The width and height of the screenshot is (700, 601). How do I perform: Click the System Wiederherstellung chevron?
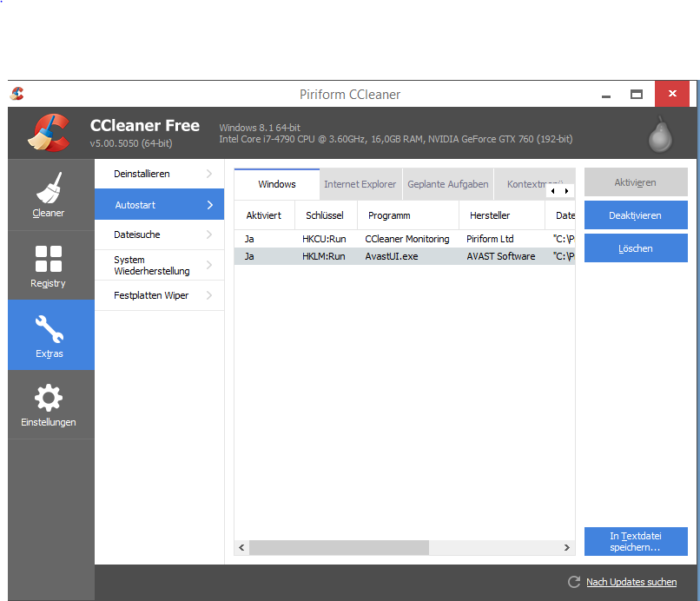(209, 265)
